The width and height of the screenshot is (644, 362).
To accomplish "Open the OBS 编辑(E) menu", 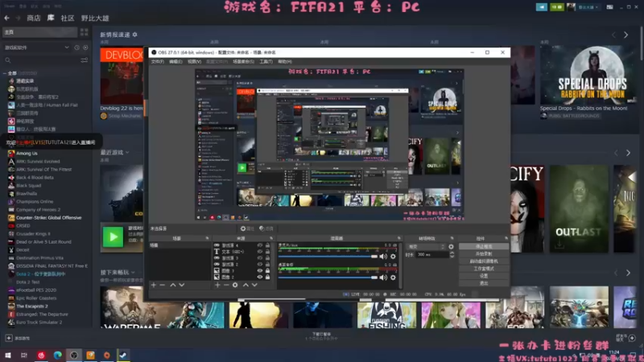I will [x=175, y=62].
